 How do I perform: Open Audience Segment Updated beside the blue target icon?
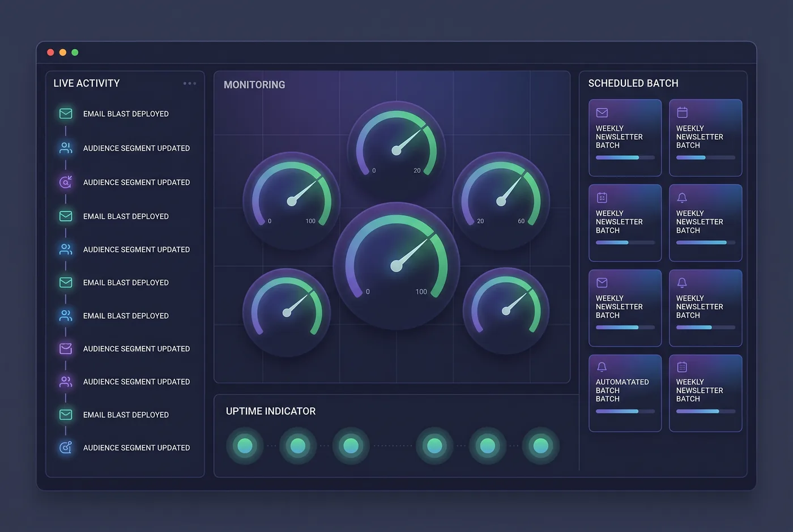(137, 448)
